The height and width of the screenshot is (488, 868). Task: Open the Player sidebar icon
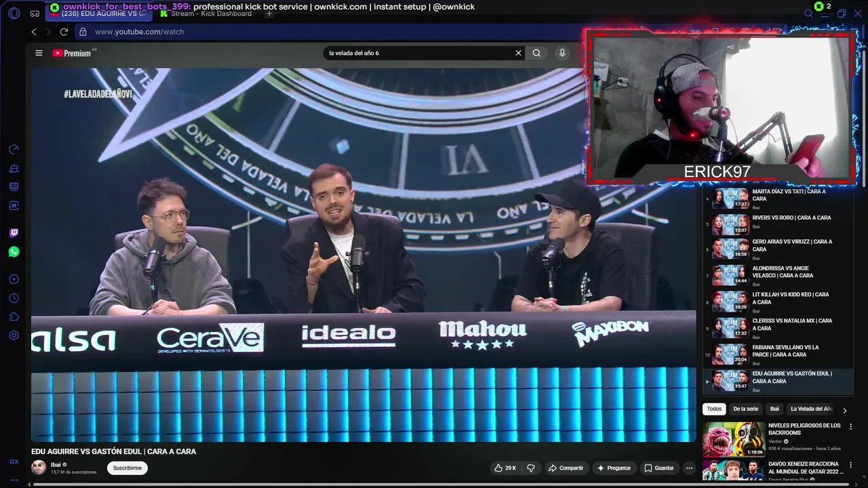pyautogui.click(x=14, y=279)
